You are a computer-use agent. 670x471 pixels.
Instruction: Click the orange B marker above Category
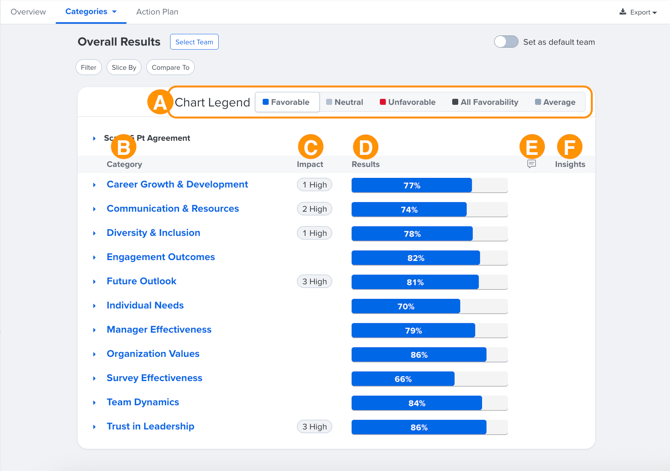coord(123,146)
